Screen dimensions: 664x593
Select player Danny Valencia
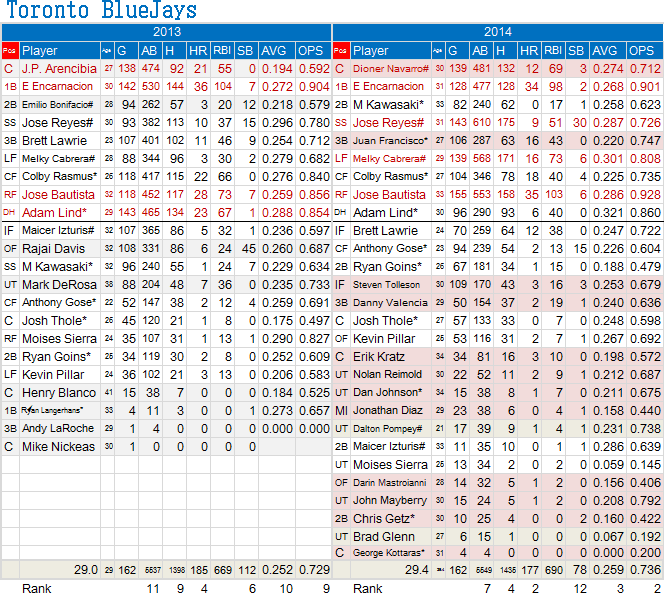(390, 303)
